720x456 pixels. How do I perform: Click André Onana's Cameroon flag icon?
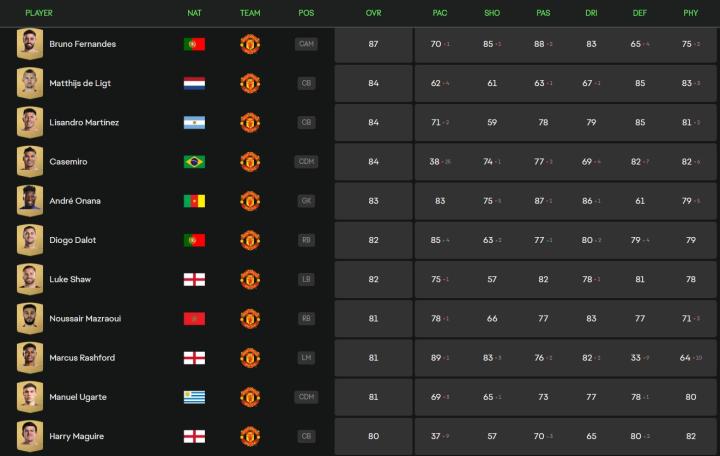point(194,201)
